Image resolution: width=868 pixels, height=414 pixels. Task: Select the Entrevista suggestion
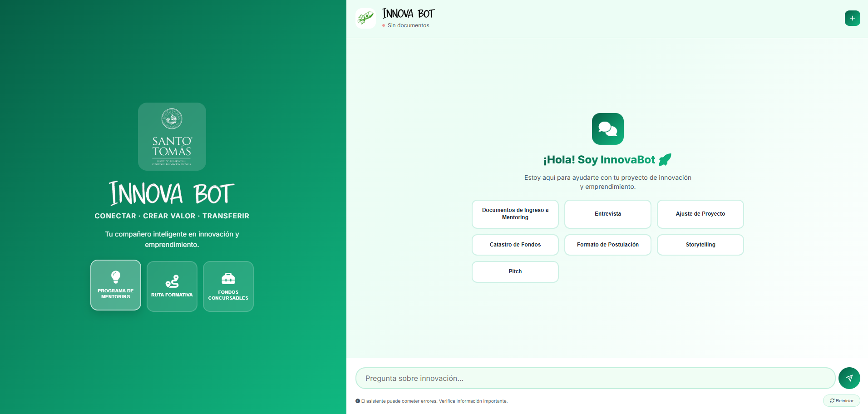tap(607, 214)
